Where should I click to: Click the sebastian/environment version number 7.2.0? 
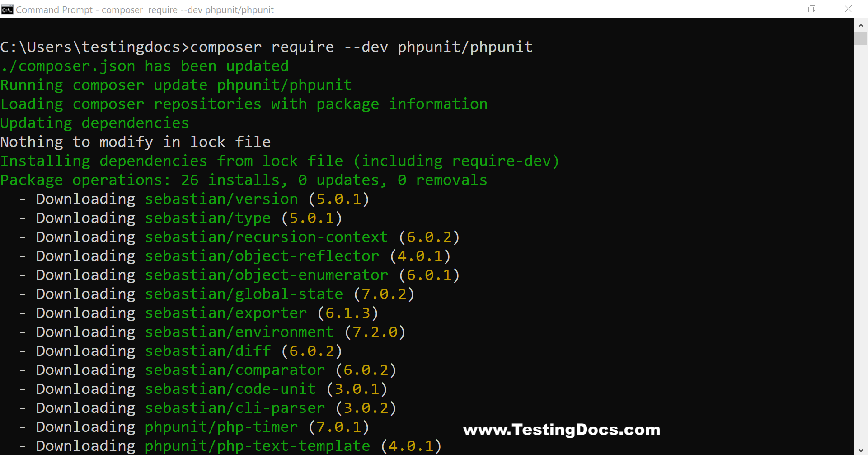(375, 332)
